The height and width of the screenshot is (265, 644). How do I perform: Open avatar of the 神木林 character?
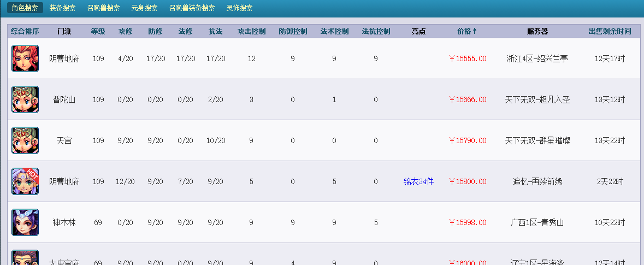[25, 222]
